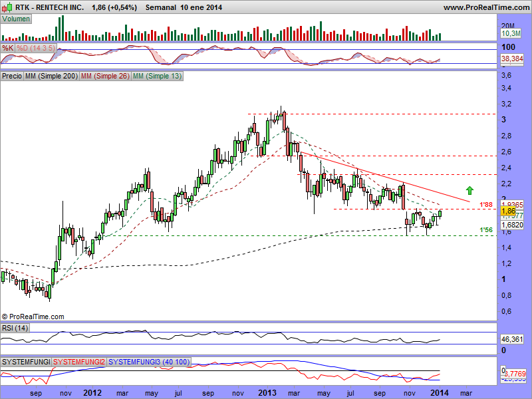532x399 pixels.
Task: Click the top red dashed resistance line near 3
Action: coord(372,114)
